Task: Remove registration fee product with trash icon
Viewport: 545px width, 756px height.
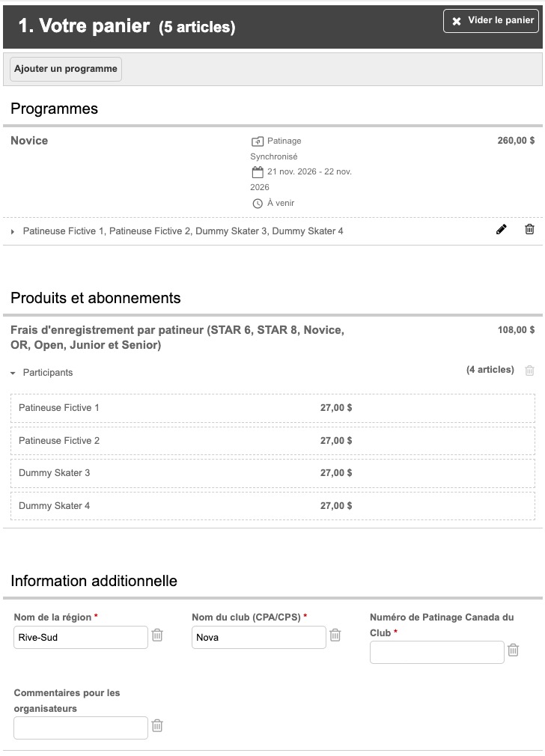Action: pos(529,371)
